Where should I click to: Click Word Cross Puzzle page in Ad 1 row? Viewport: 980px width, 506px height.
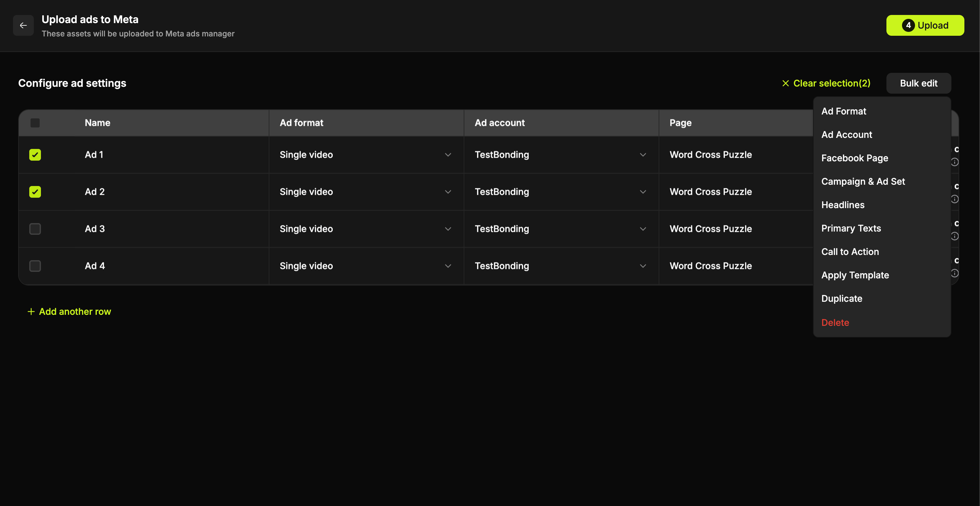tap(711, 155)
